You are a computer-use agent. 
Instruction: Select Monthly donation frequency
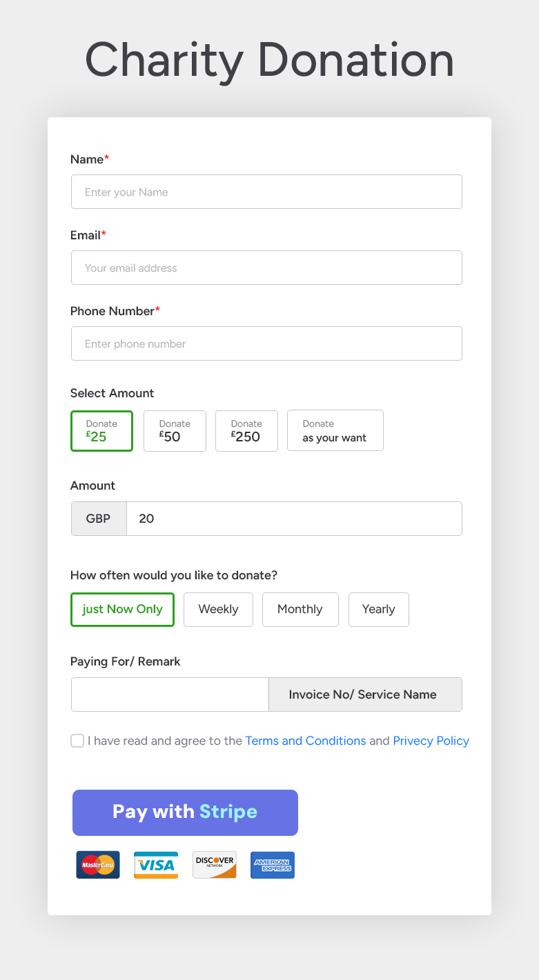click(300, 610)
